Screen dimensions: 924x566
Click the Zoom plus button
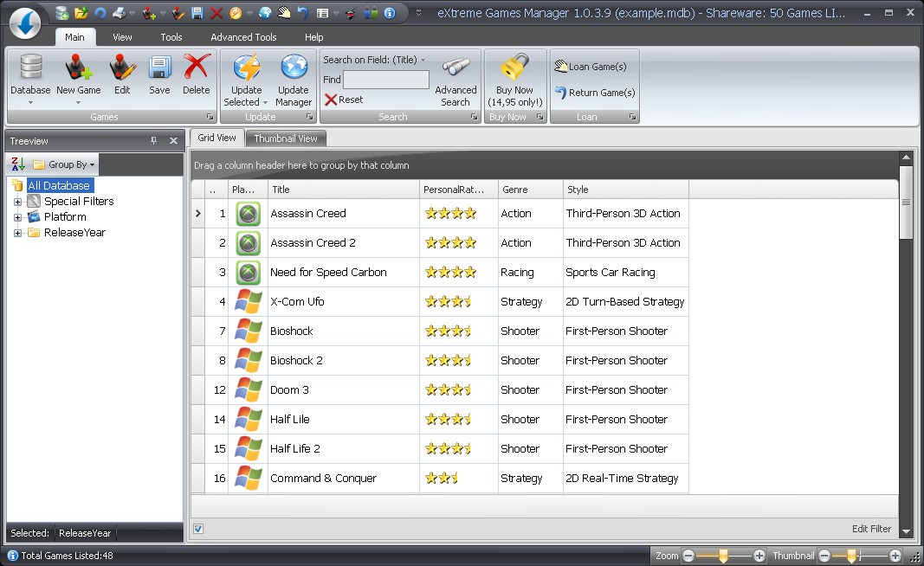click(x=759, y=556)
